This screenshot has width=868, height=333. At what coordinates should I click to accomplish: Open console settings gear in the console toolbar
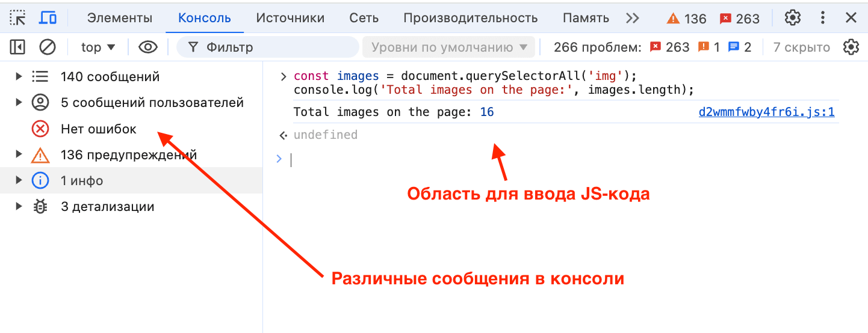point(851,47)
